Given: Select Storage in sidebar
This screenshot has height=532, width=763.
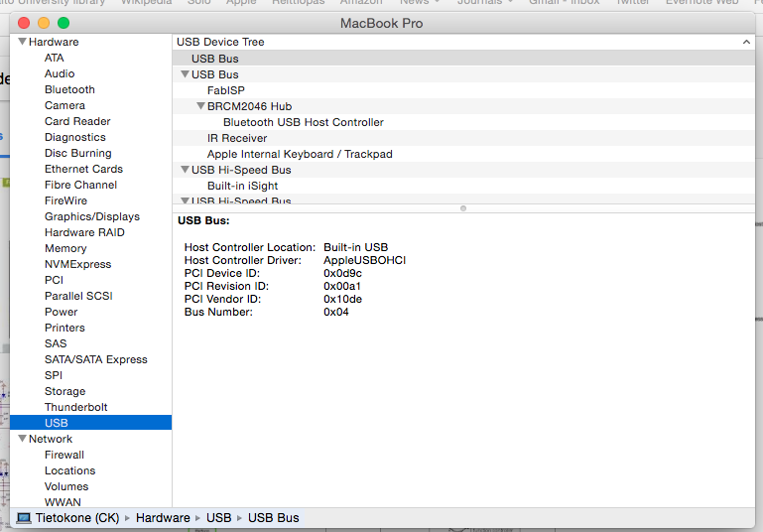Looking at the screenshot, I should pos(64,391).
